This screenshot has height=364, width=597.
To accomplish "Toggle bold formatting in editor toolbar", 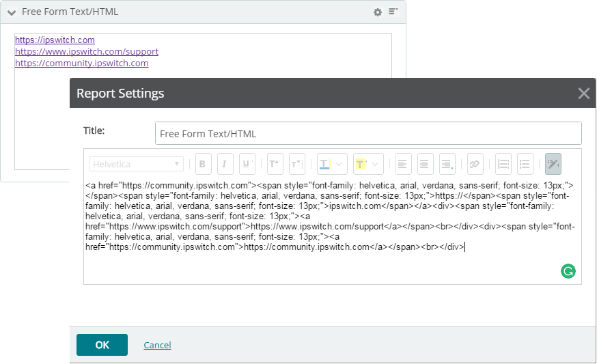I will pyautogui.click(x=203, y=164).
